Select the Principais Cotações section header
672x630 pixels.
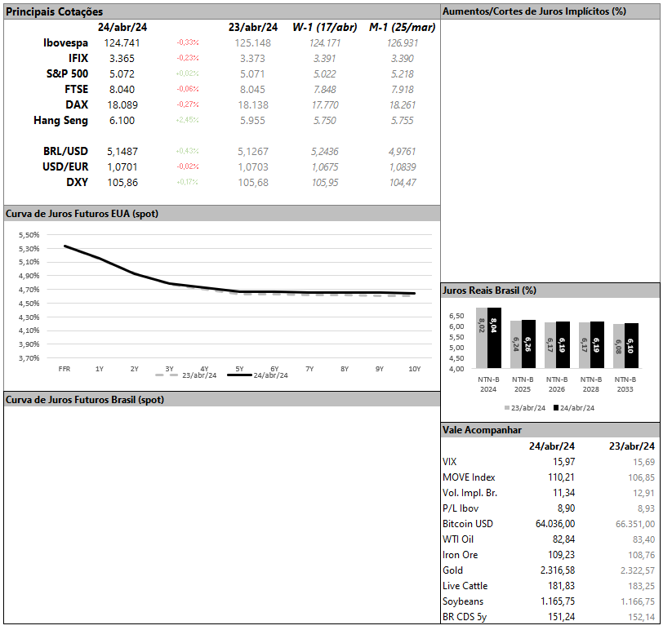click(x=55, y=11)
